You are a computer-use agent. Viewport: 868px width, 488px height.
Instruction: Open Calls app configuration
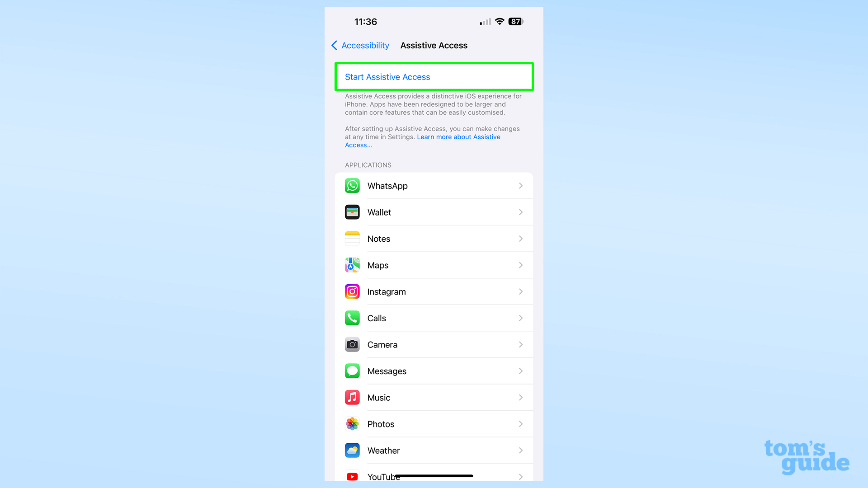tap(434, 318)
